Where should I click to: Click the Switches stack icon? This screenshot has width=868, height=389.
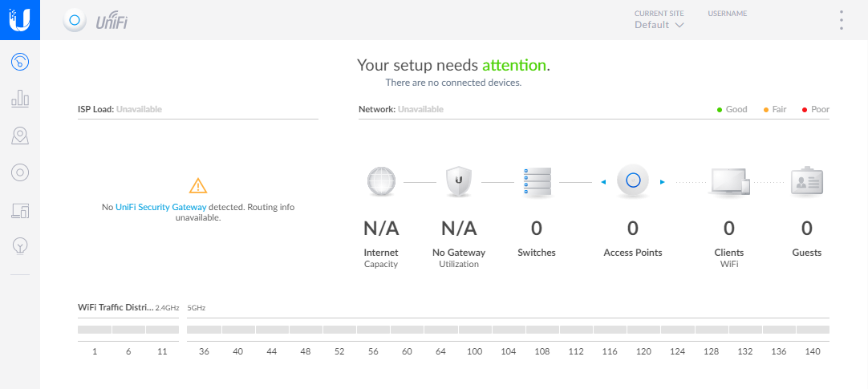537,181
